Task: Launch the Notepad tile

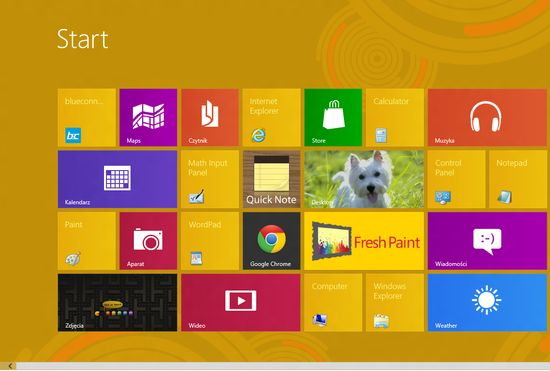Action: pyautogui.click(x=518, y=179)
